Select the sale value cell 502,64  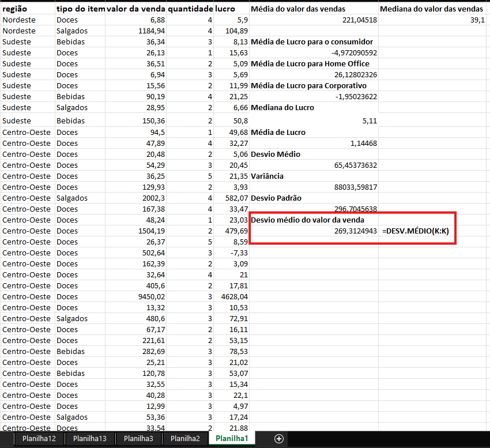click(x=135, y=253)
